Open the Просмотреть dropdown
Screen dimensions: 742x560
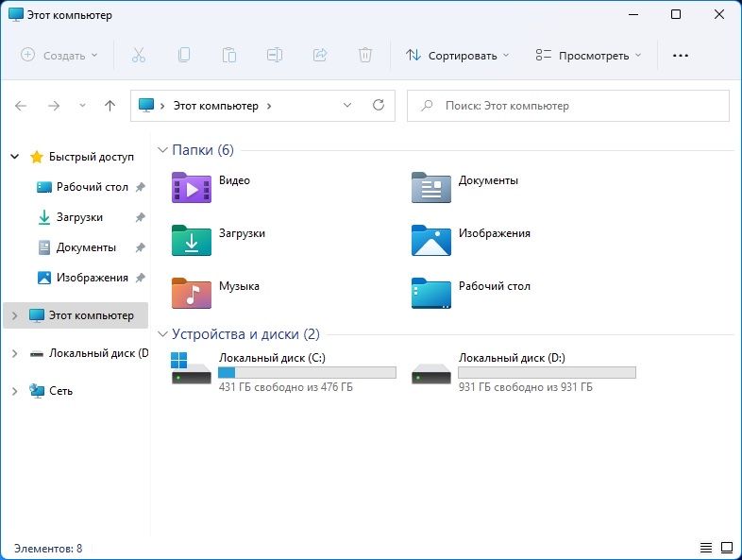pos(589,56)
